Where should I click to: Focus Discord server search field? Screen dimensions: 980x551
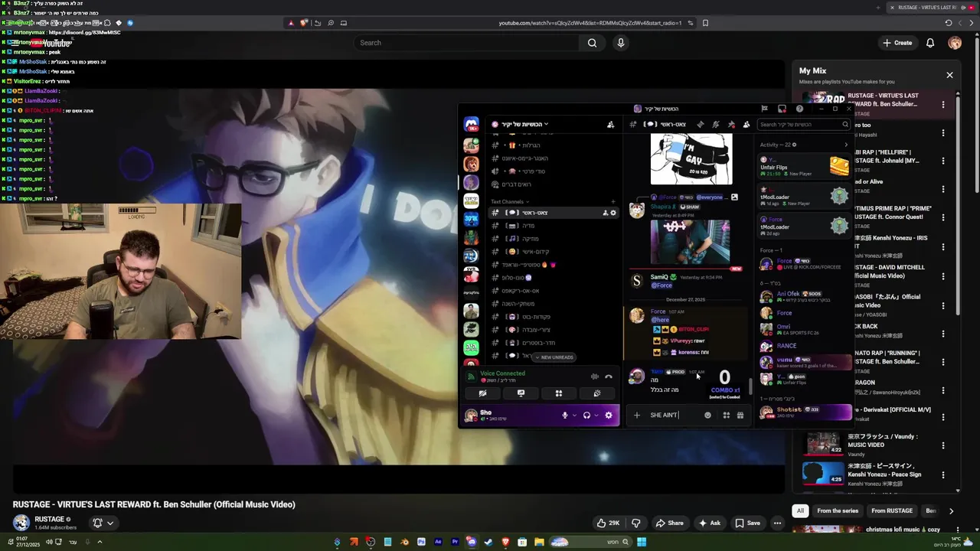click(804, 124)
